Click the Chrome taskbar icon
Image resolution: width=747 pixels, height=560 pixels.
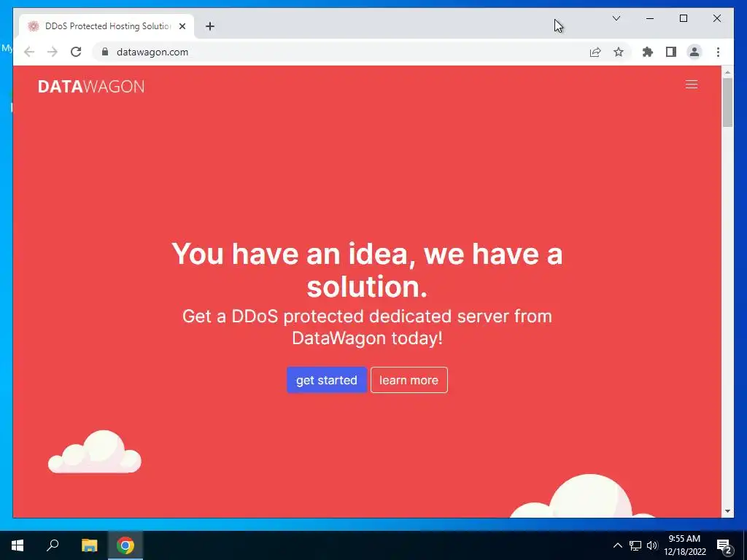coord(125,545)
